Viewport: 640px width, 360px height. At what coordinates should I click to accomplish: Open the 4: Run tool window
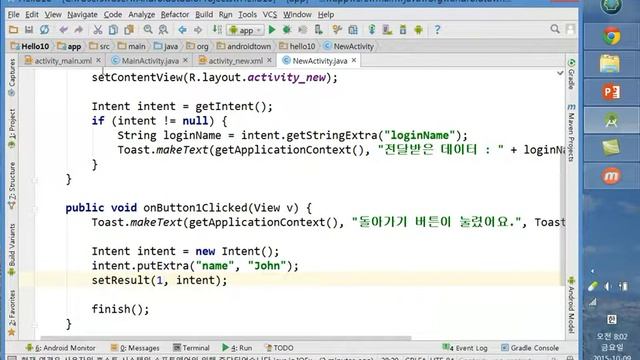237,348
